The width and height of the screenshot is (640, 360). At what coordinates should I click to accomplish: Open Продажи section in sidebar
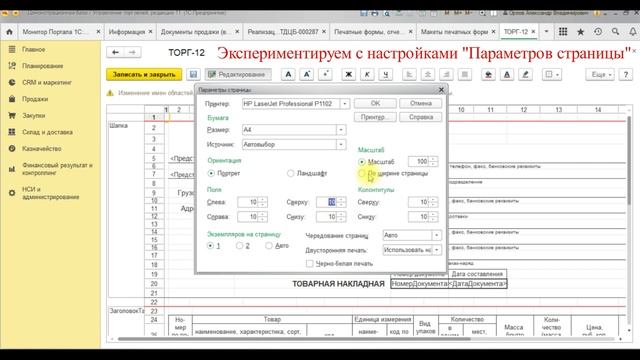pos(35,99)
